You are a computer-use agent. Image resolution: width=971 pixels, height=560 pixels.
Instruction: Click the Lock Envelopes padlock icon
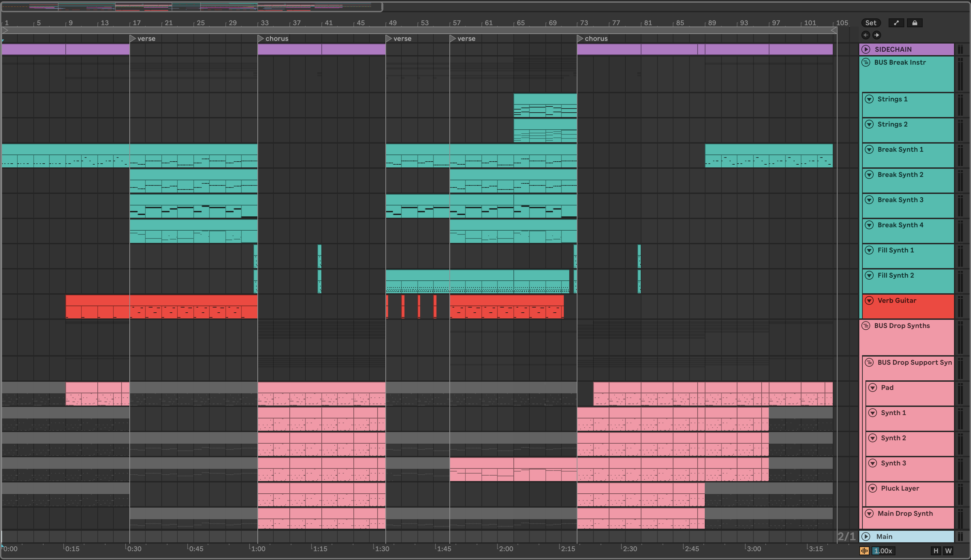[915, 23]
